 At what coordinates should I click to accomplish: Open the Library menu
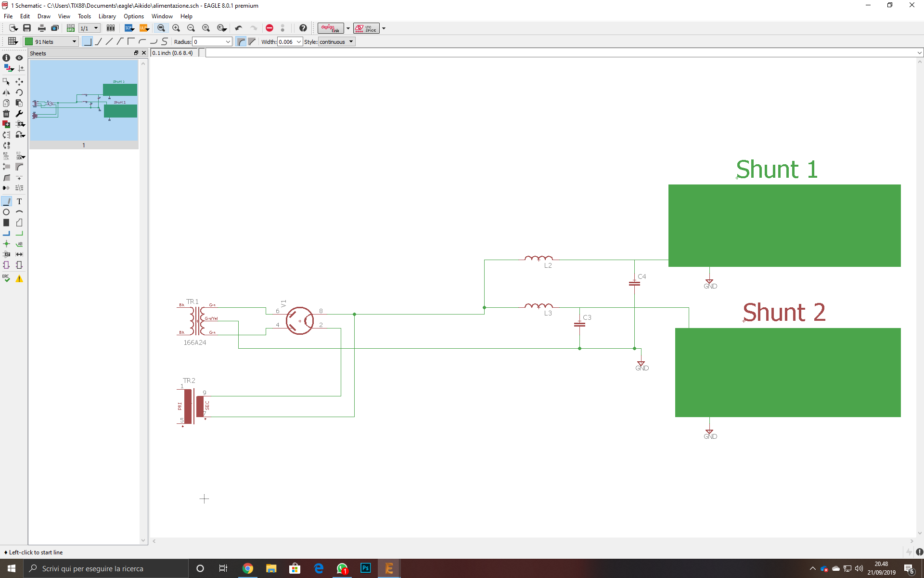click(x=107, y=16)
